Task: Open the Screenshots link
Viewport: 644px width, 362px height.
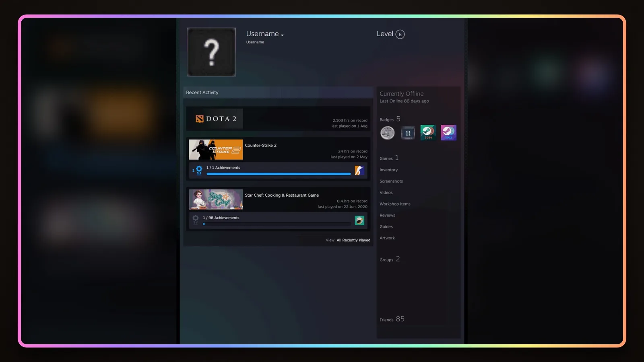Action: 391,181
